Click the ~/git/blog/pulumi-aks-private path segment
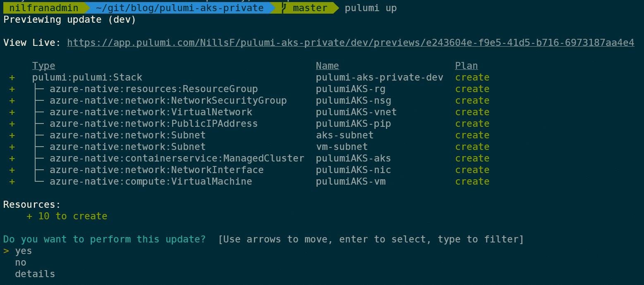The height and width of the screenshot is (285, 644). 180,8
